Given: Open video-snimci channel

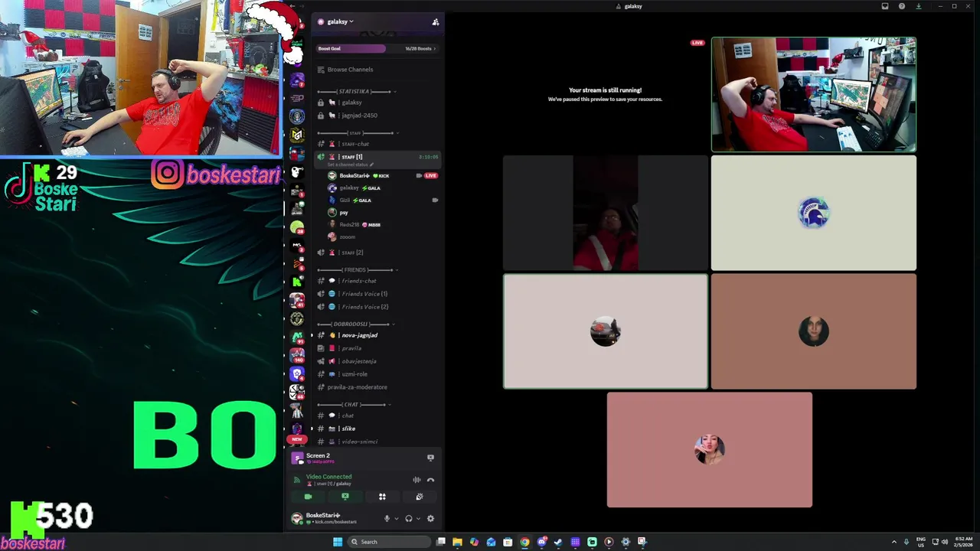Looking at the screenshot, I should (377, 442).
